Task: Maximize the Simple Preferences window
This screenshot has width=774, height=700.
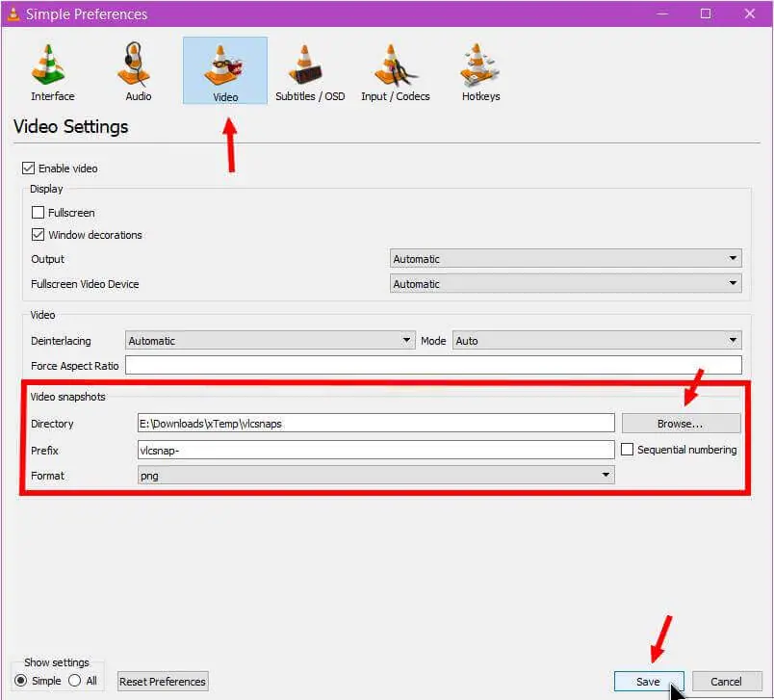Action: click(x=706, y=13)
